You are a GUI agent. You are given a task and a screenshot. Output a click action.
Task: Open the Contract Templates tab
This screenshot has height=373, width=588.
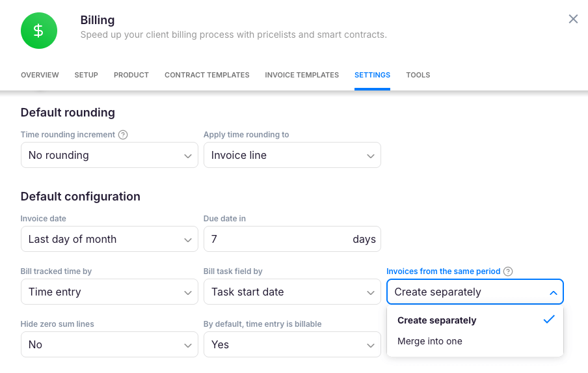[207, 75]
